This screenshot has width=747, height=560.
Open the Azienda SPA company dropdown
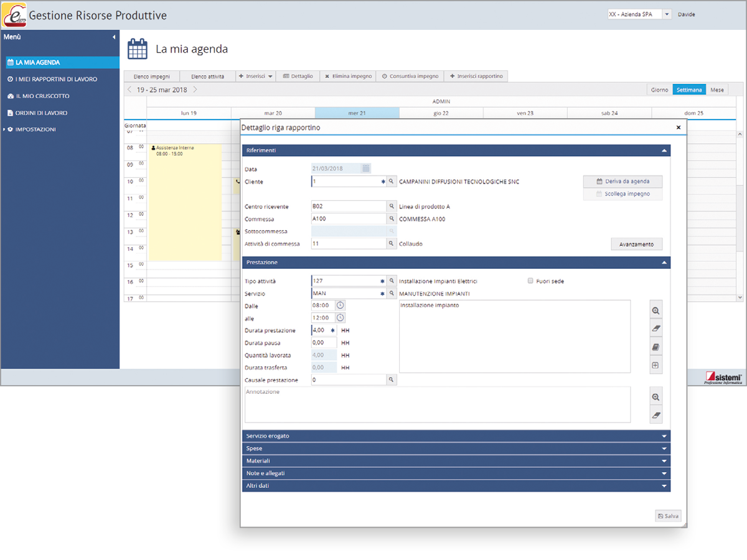tap(667, 14)
